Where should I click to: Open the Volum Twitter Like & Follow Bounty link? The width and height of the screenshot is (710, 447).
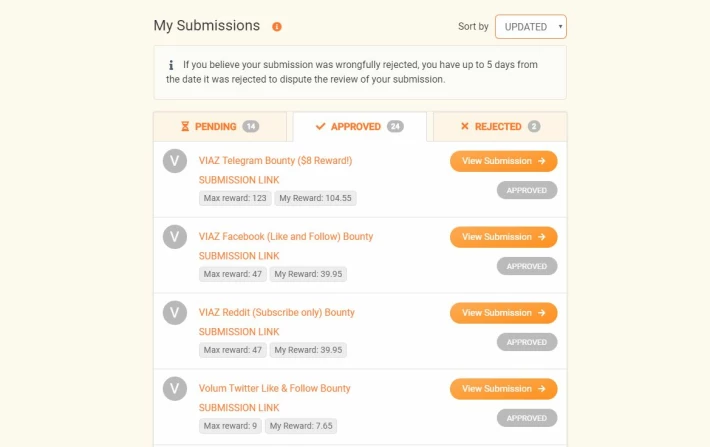[274, 388]
